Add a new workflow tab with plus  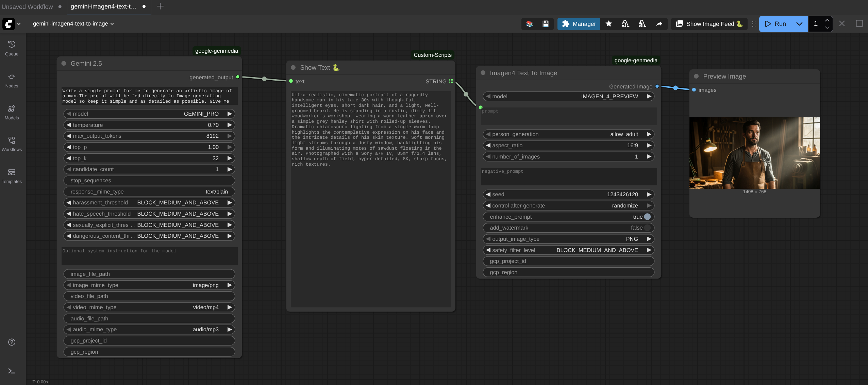coord(160,6)
